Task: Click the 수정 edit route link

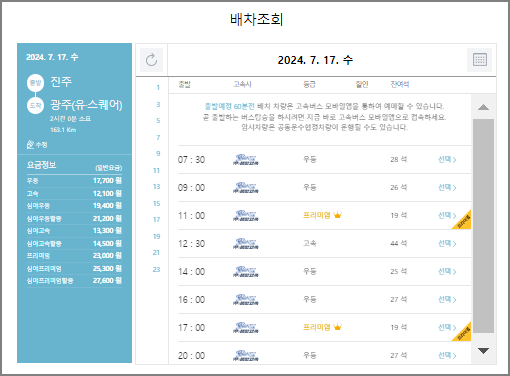Action: tap(37, 145)
